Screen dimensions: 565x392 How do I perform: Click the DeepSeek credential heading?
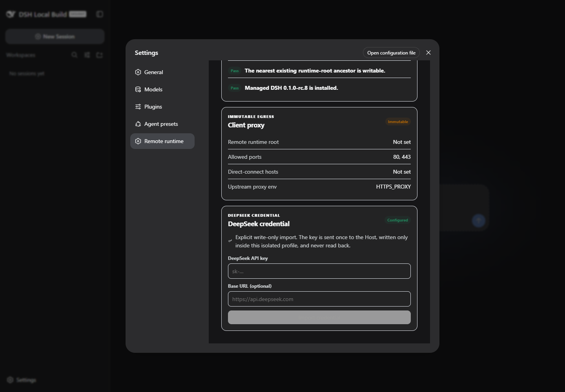tap(259, 224)
